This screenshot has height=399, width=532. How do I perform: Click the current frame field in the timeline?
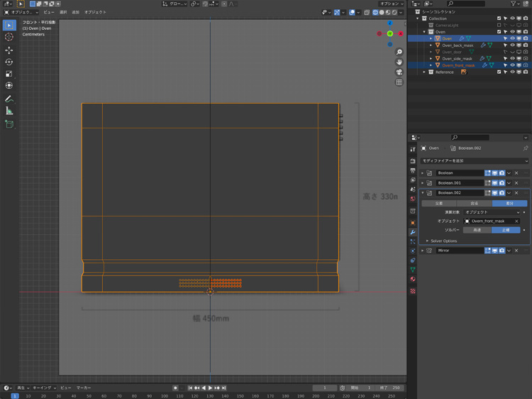325,388
